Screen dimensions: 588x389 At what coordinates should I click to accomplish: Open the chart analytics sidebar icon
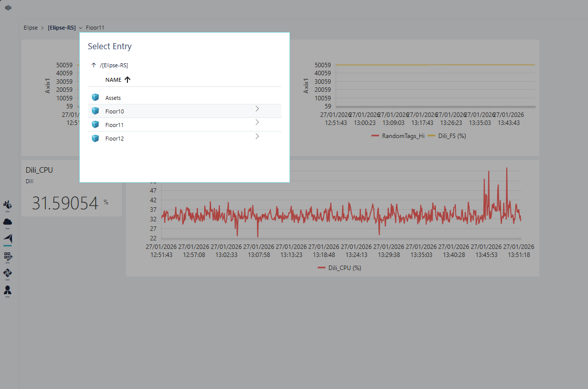8,204
